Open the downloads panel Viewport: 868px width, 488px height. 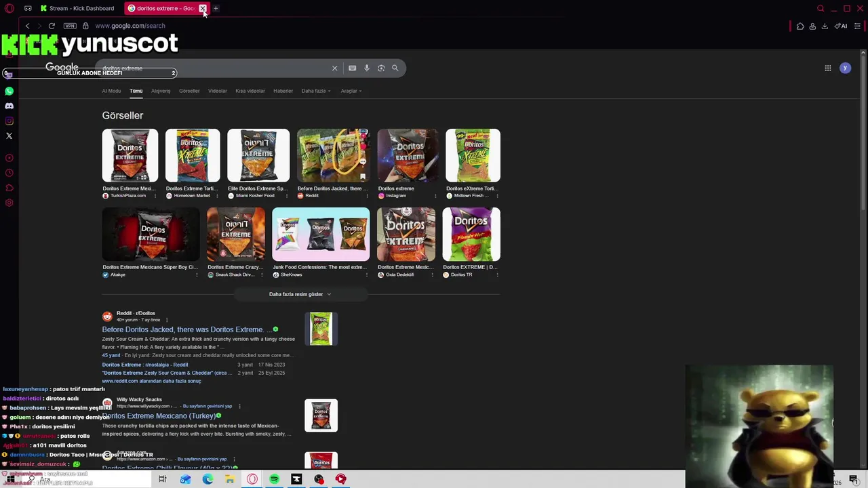[x=825, y=26]
